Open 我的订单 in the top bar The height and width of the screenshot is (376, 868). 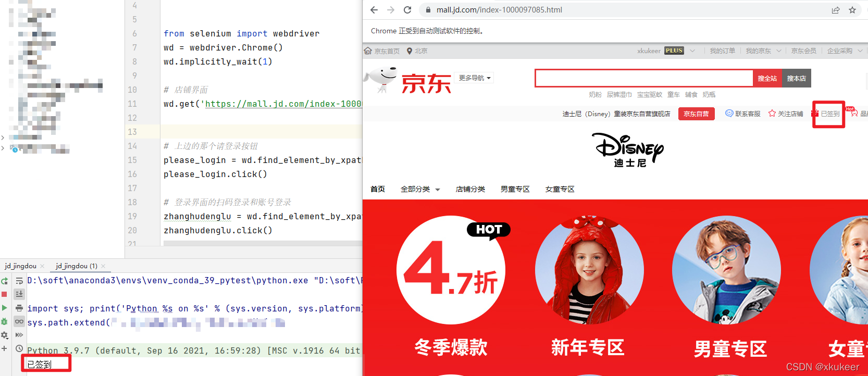[723, 51]
